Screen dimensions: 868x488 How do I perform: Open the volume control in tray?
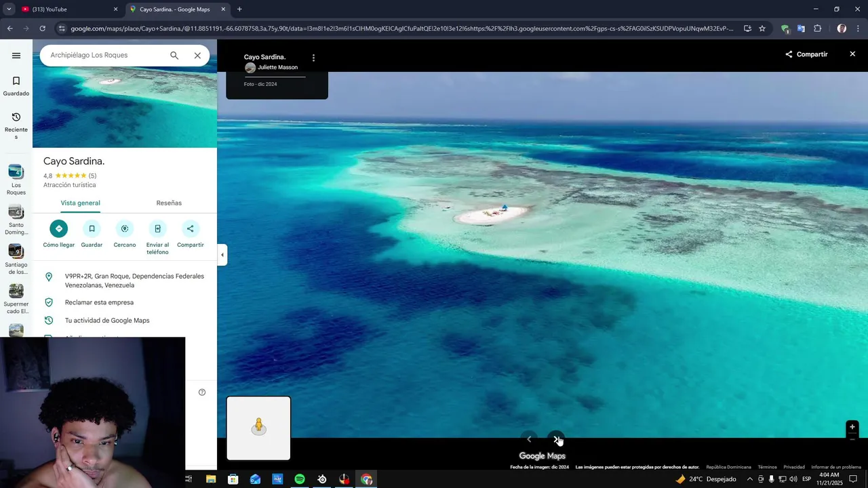pos(793,479)
